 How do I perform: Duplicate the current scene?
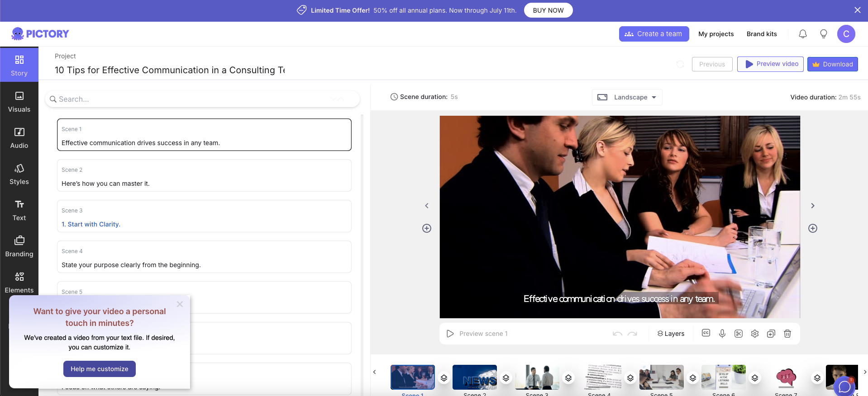(771, 334)
